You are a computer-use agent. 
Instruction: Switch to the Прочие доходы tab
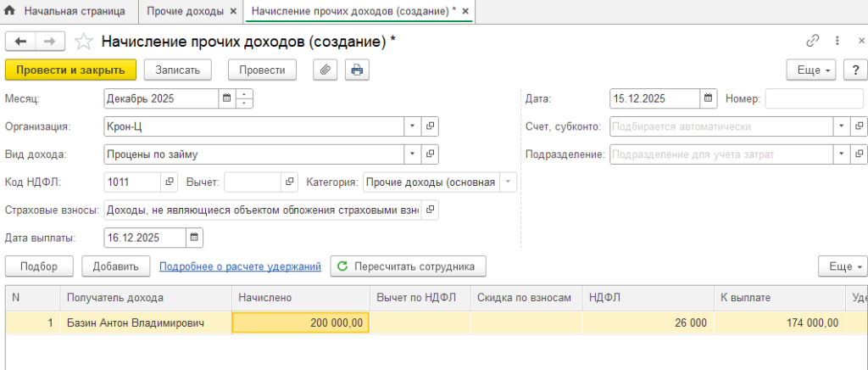(185, 12)
